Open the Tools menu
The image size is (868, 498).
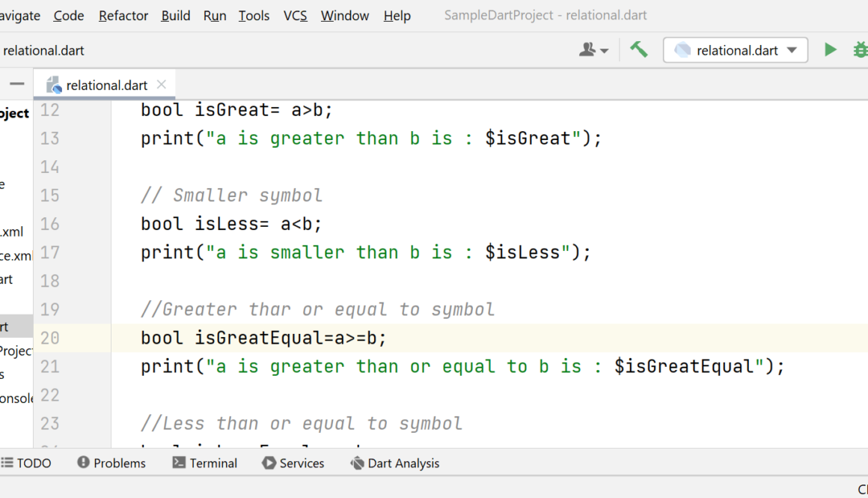click(x=254, y=16)
